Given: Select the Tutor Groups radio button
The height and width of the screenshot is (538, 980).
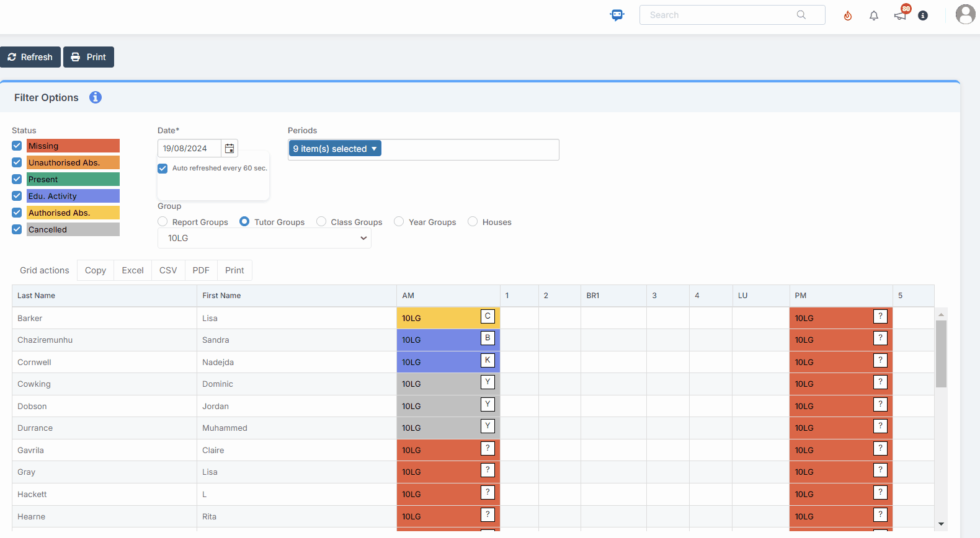Looking at the screenshot, I should (244, 221).
